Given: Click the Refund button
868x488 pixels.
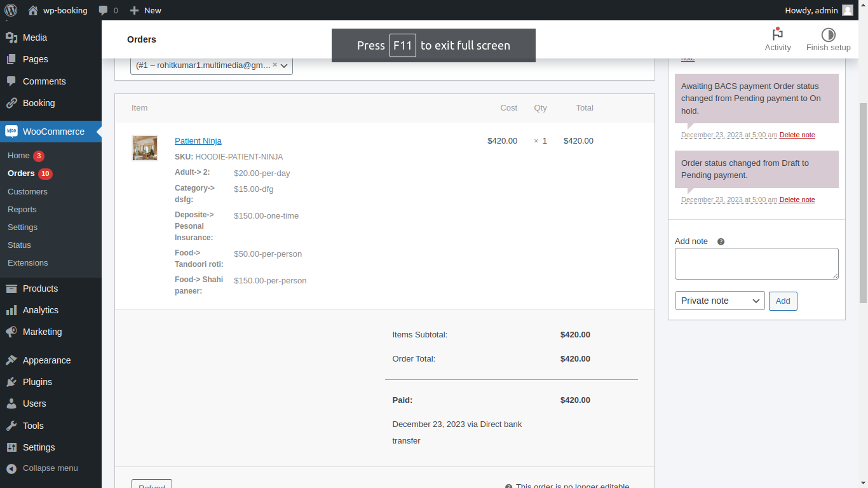Looking at the screenshot, I should point(152,484).
